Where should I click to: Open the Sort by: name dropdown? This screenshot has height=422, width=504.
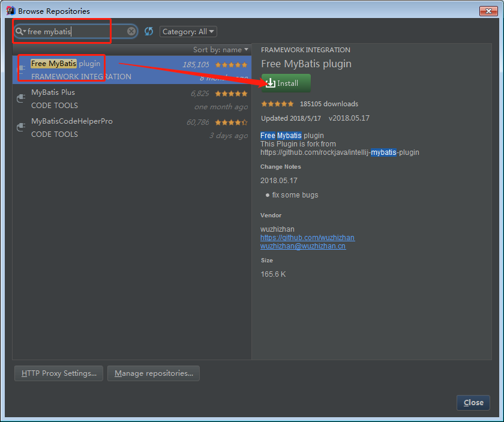(220, 50)
